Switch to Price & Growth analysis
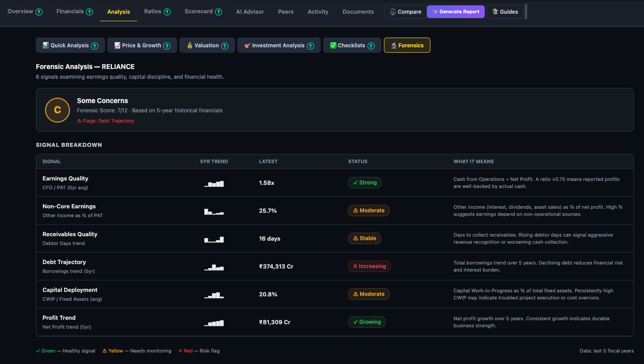Image resolution: width=644 pixels, height=364 pixels. click(x=142, y=45)
